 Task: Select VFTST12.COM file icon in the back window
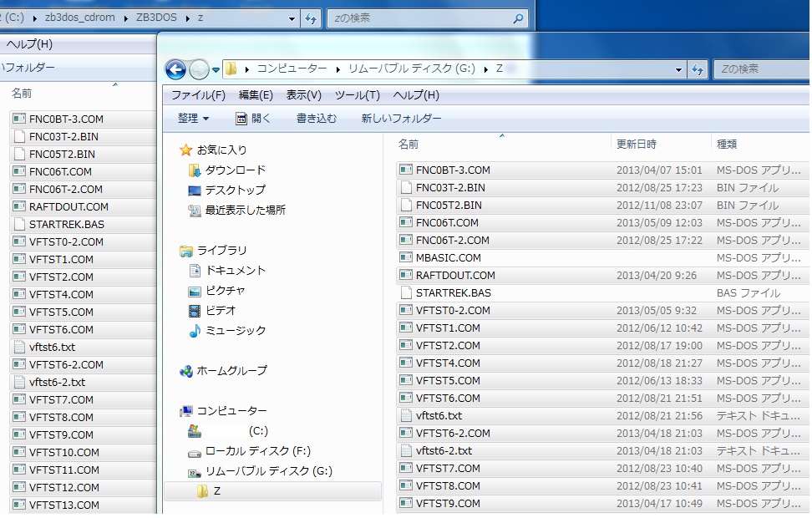[19, 487]
